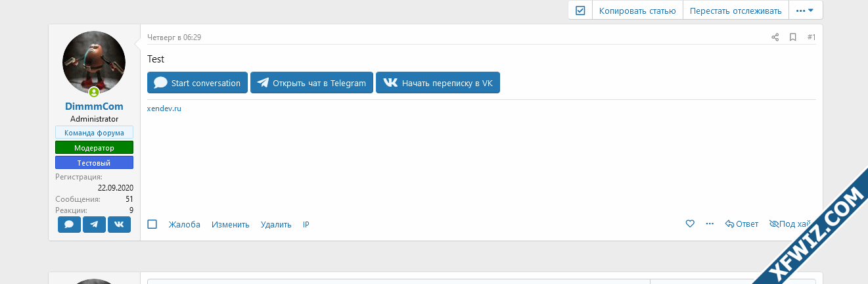Click the sidebar VK icon button under the profile
The image size is (868, 284).
tap(119, 224)
